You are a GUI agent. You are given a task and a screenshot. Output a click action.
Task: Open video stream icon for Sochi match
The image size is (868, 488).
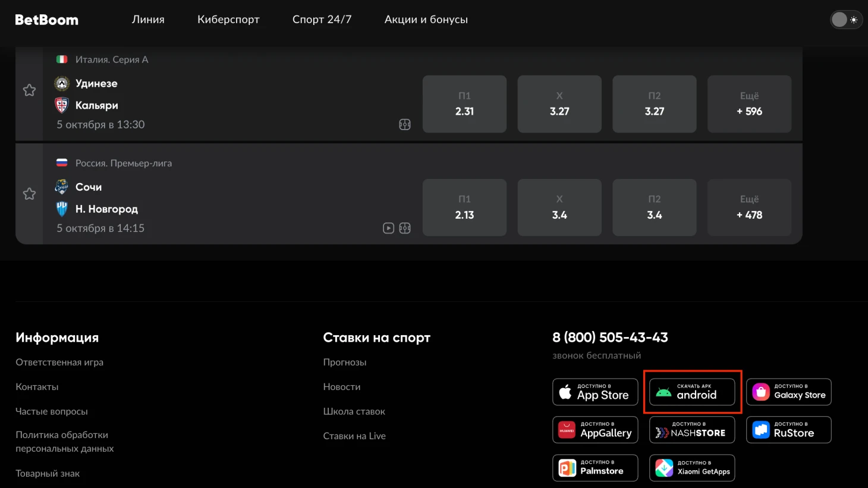388,228
